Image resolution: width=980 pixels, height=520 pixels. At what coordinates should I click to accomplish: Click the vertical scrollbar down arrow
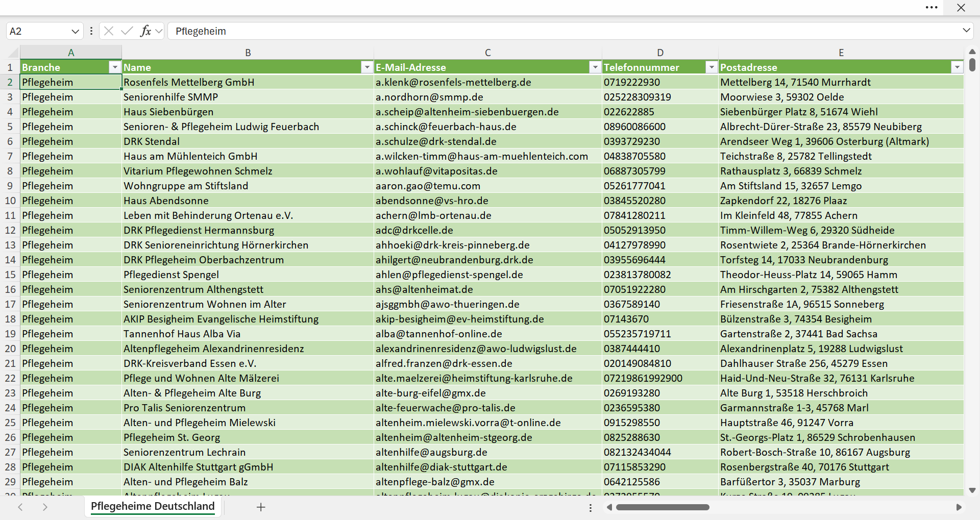coord(972,490)
